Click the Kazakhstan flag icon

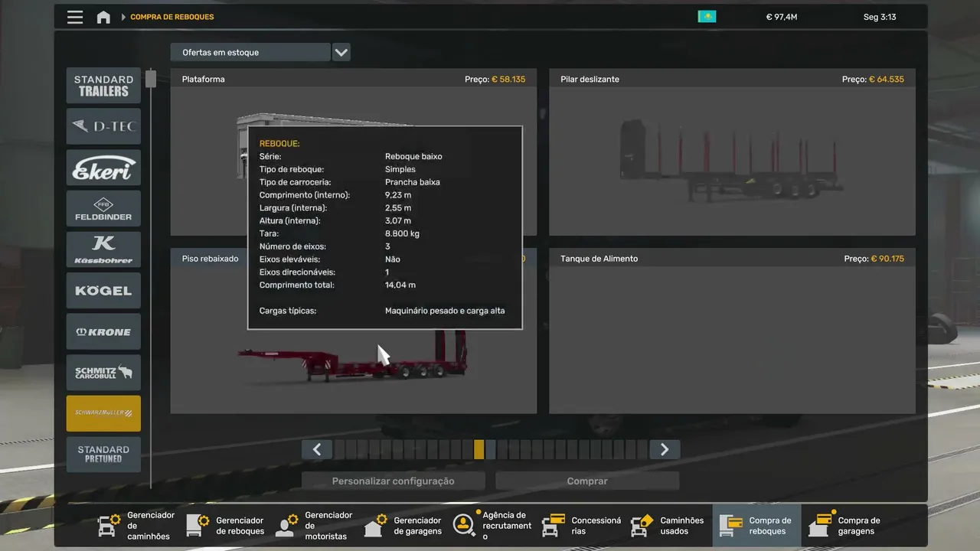point(707,17)
